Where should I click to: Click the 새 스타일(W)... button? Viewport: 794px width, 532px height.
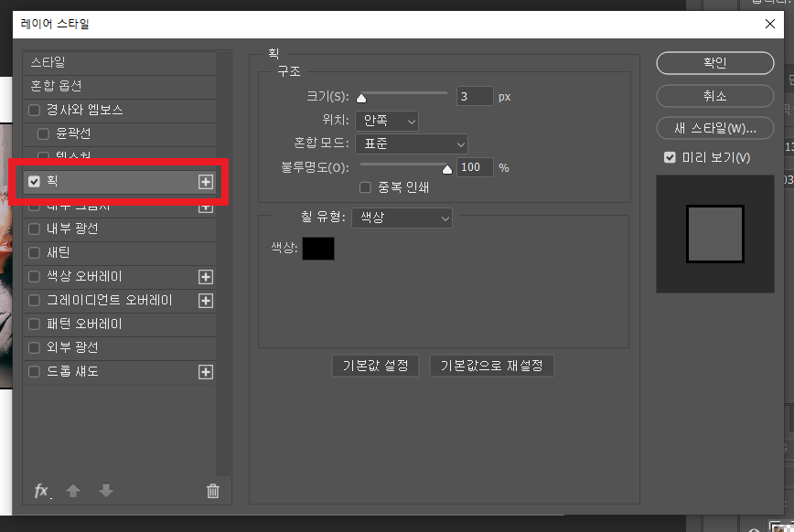coord(715,126)
